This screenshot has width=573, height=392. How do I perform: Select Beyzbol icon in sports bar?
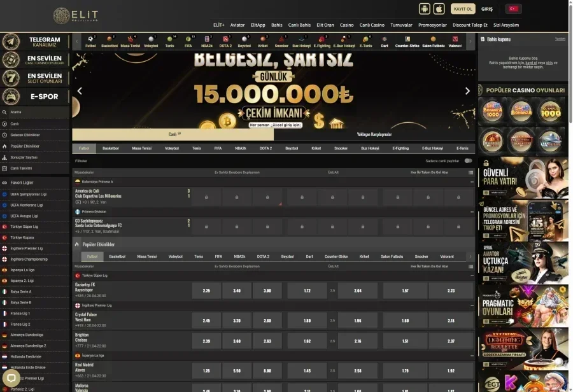tap(244, 41)
